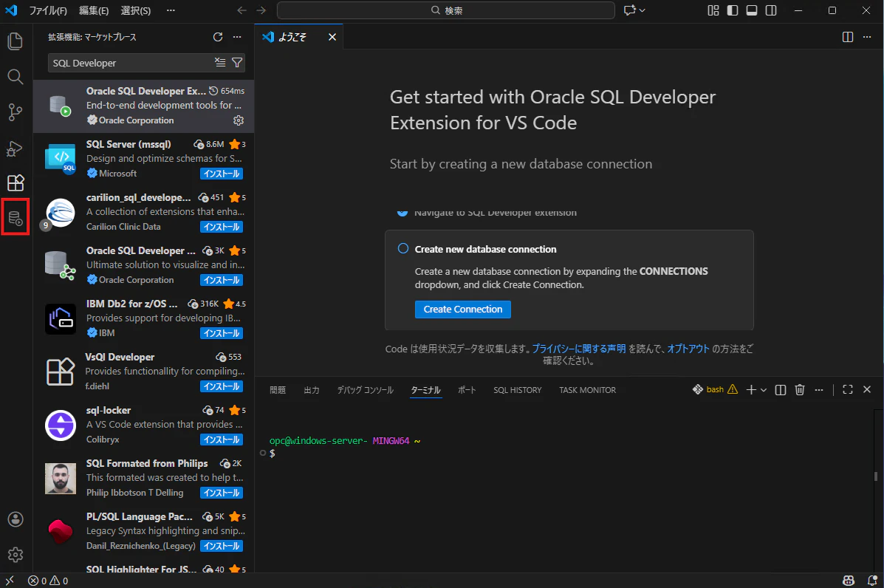This screenshot has height=588, width=884.
Task: Open the extensions filter funnel
Action: point(237,63)
